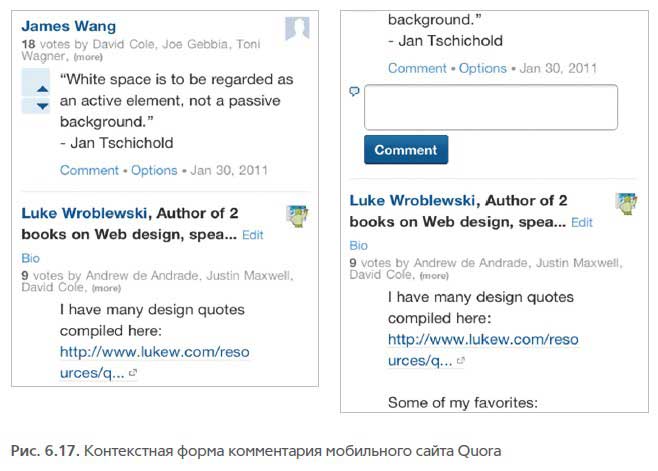658x471 pixels.
Task: Expand (more) voters for James Wang's answer
Action: [88, 57]
